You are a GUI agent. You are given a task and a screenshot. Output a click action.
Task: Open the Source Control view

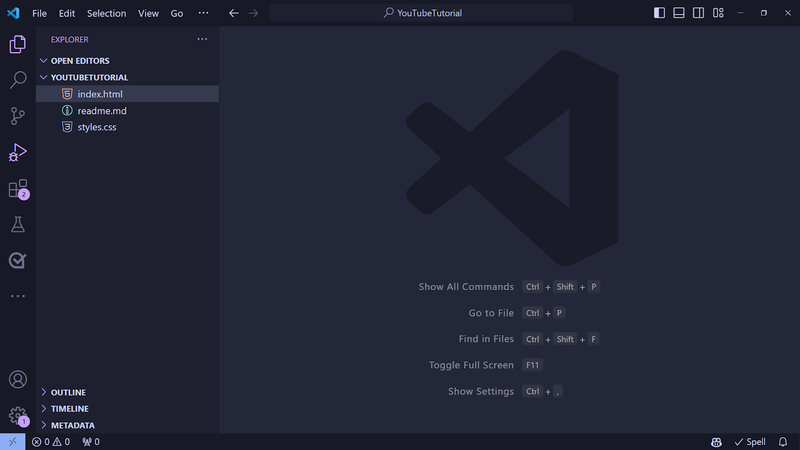click(18, 116)
